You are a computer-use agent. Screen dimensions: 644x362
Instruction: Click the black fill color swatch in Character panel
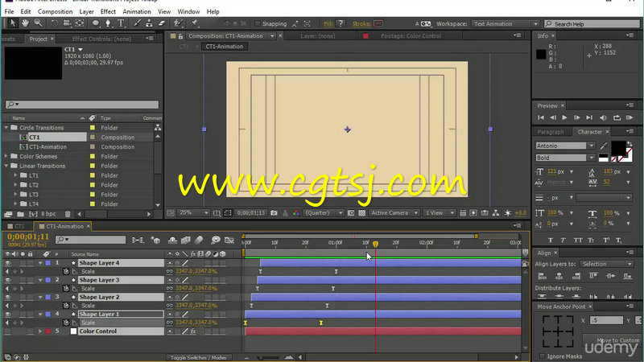(618, 148)
